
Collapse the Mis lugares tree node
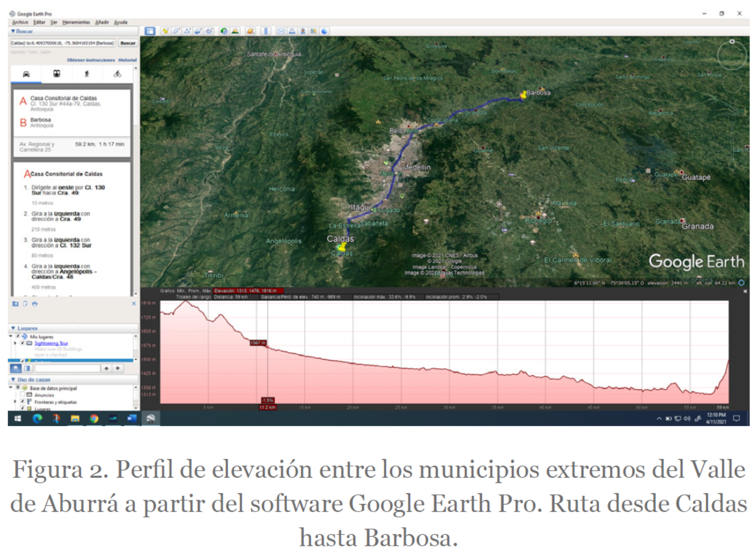pos(11,336)
